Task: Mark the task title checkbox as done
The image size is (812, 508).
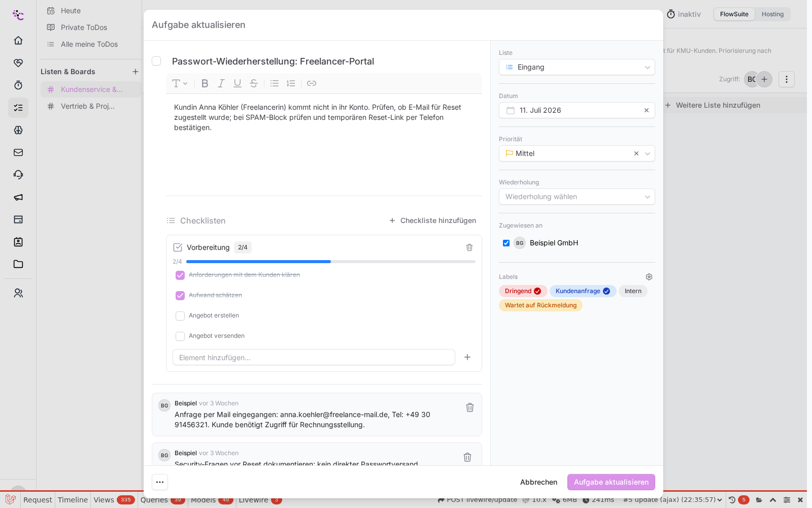Action: coord(156,61)
